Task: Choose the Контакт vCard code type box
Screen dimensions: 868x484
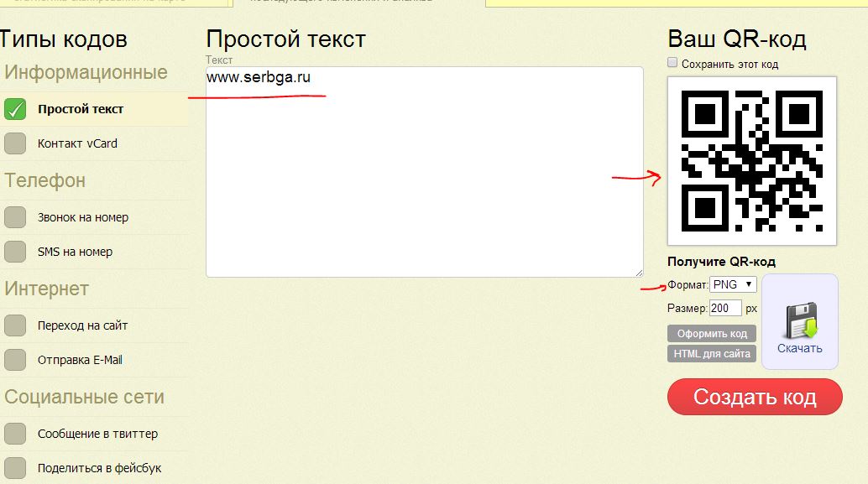Action: (x=16, y=143)
